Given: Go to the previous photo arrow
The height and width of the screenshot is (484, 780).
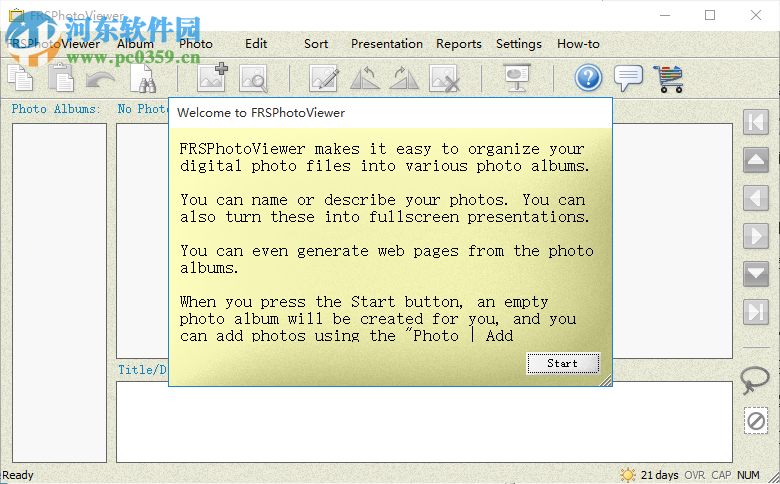Looking at the screenshot, I should pyautogui.click(x=756, y=198).
